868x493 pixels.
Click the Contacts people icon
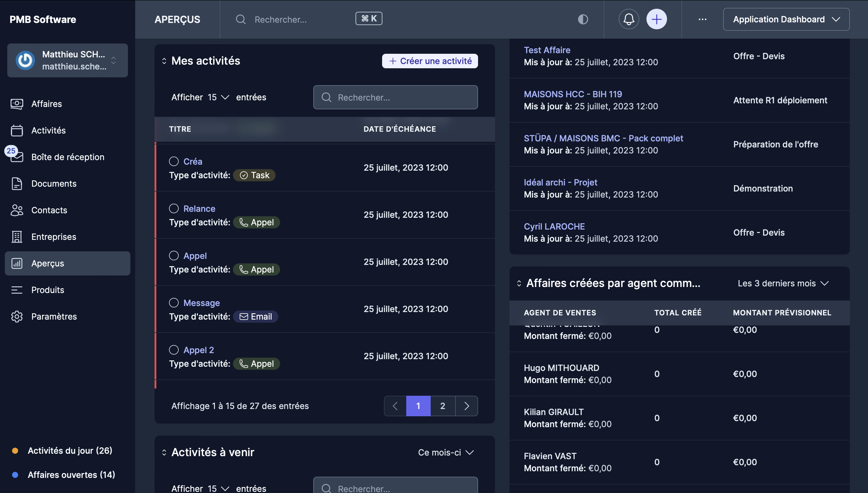tap(17, 210)
